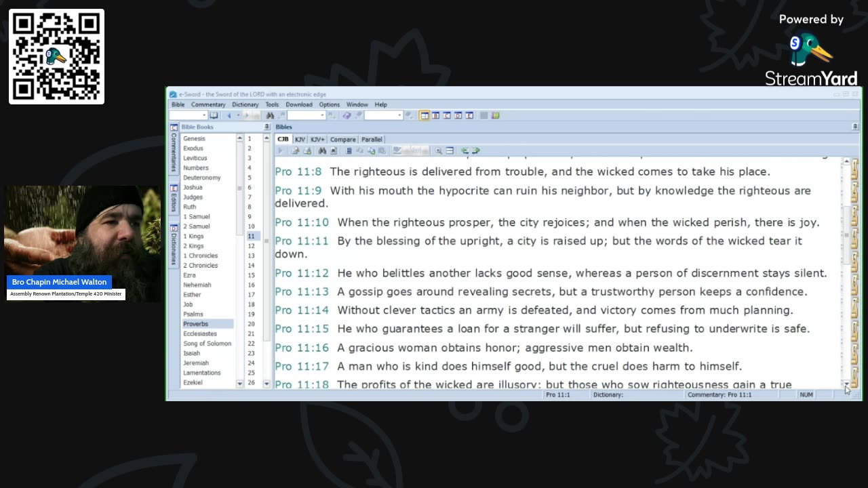Viewport: 868px width, 488px height.
Task: Select the layout E (Editor) icon
Action: point(469,115)
